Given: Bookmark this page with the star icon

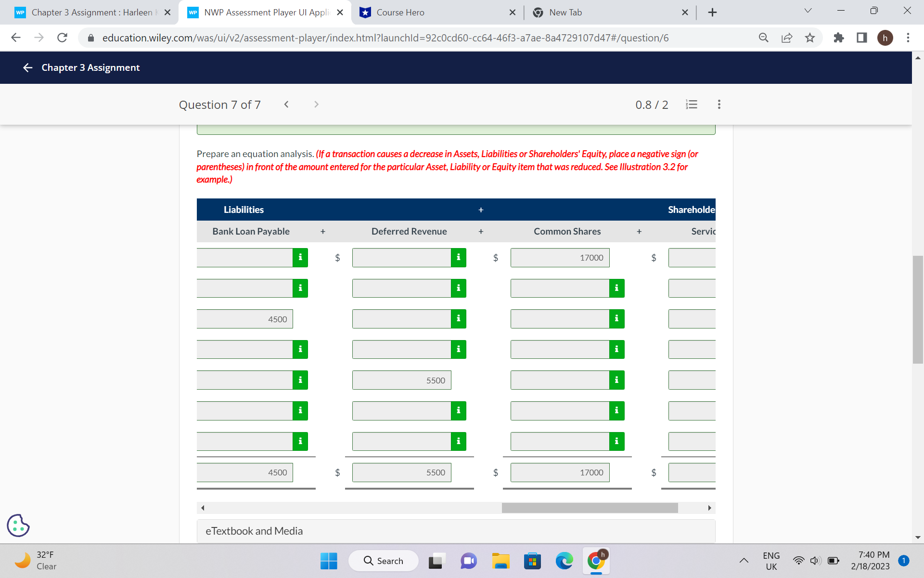Looking at the screenshot, I should (x=810, y=38).
